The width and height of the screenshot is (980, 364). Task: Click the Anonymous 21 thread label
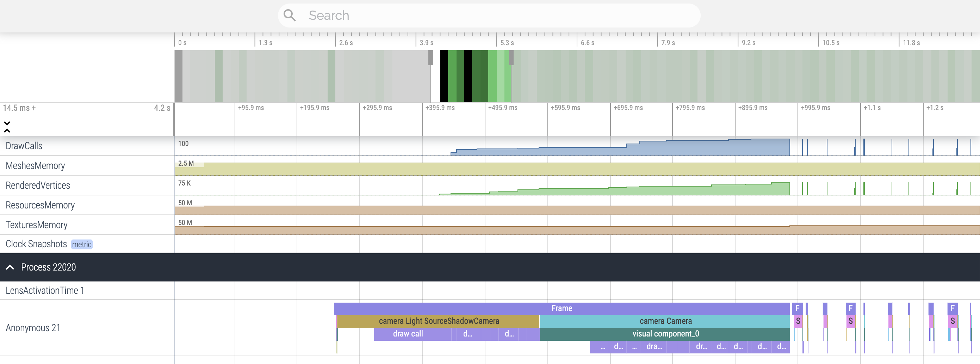click(33, 328)
